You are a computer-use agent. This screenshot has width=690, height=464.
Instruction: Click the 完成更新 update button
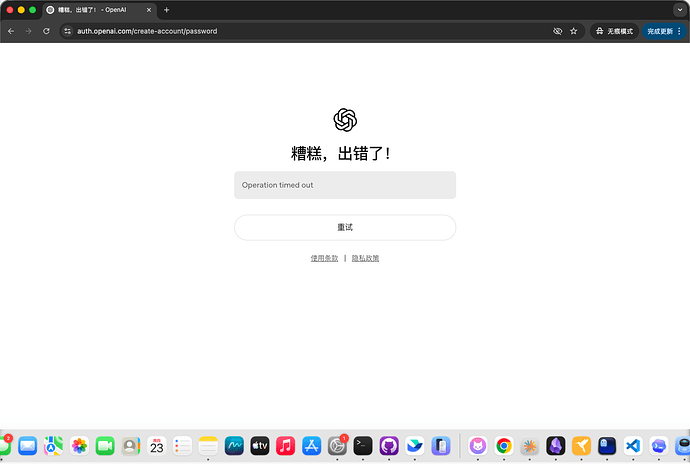(x=660, y=31)
